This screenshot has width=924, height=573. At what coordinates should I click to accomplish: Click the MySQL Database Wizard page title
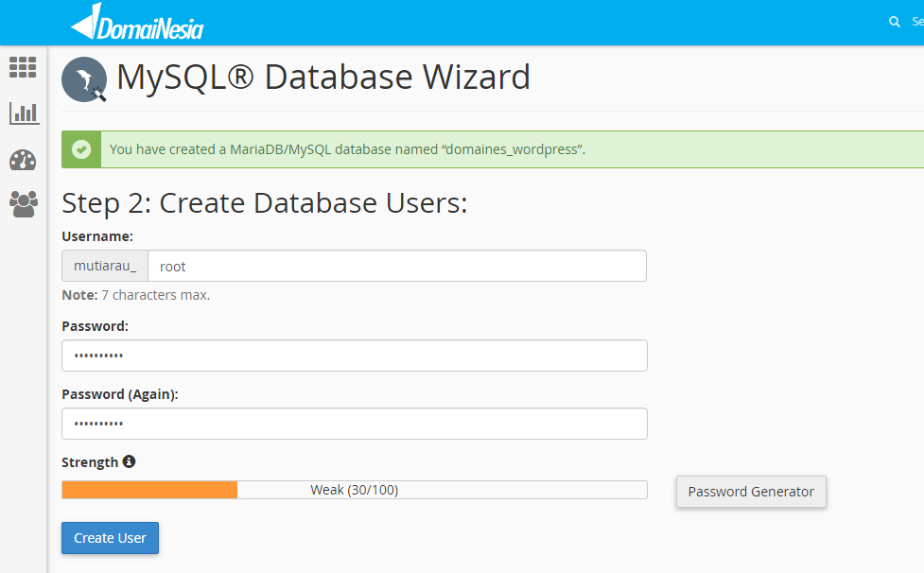pyautogui.click(x=323, y=78)
